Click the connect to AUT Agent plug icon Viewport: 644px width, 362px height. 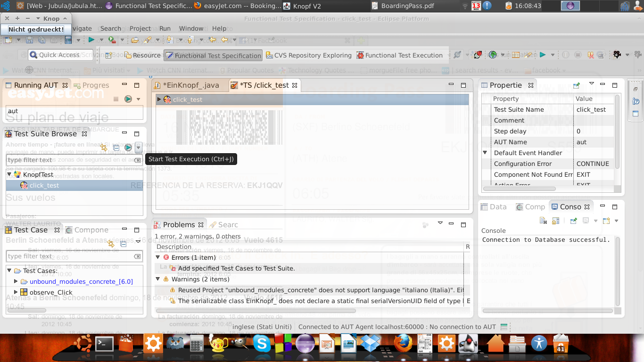click(457, 55)
